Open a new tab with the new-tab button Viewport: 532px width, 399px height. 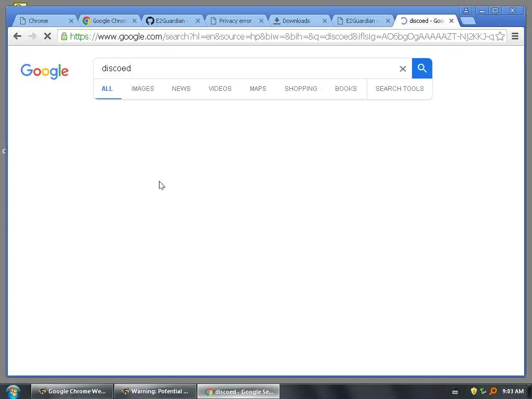coord(468,21)
